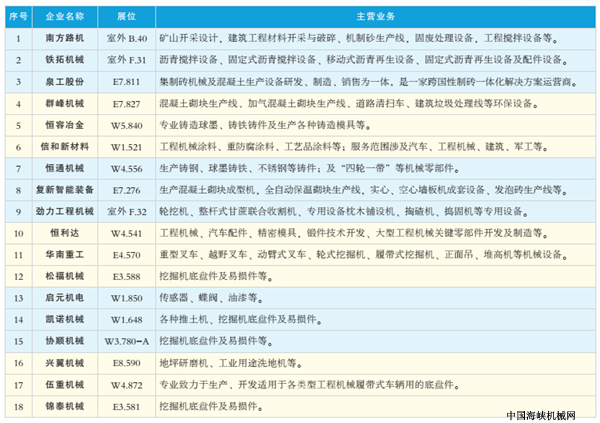600x423 pixels.
Task: Select company name 恒睿冶金
Action: coord(65,125)
